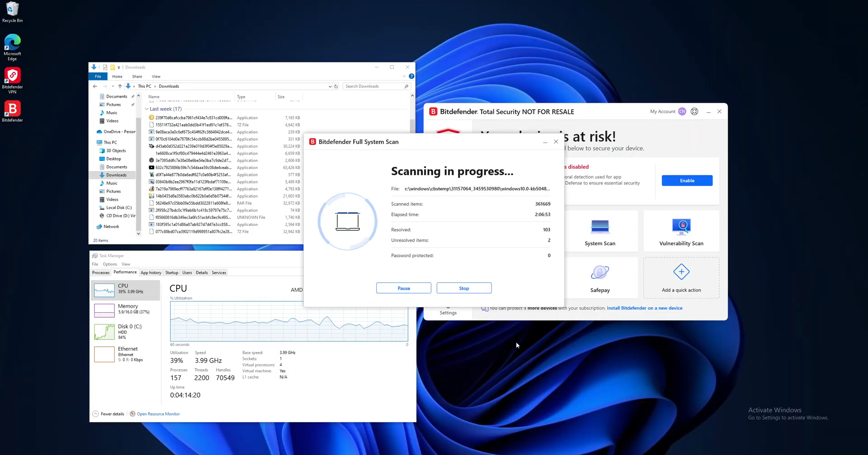Switch to Users tab in Task Manager
Viewport: 868px width, 455px height.
(x=187, y=272)
